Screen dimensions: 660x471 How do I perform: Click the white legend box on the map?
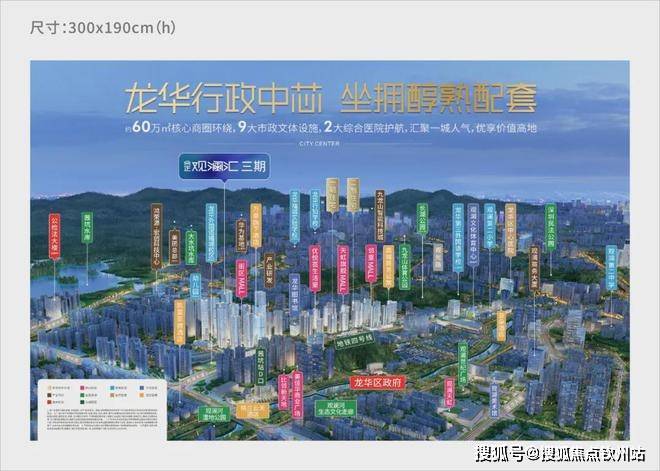(x=101, y=409)
